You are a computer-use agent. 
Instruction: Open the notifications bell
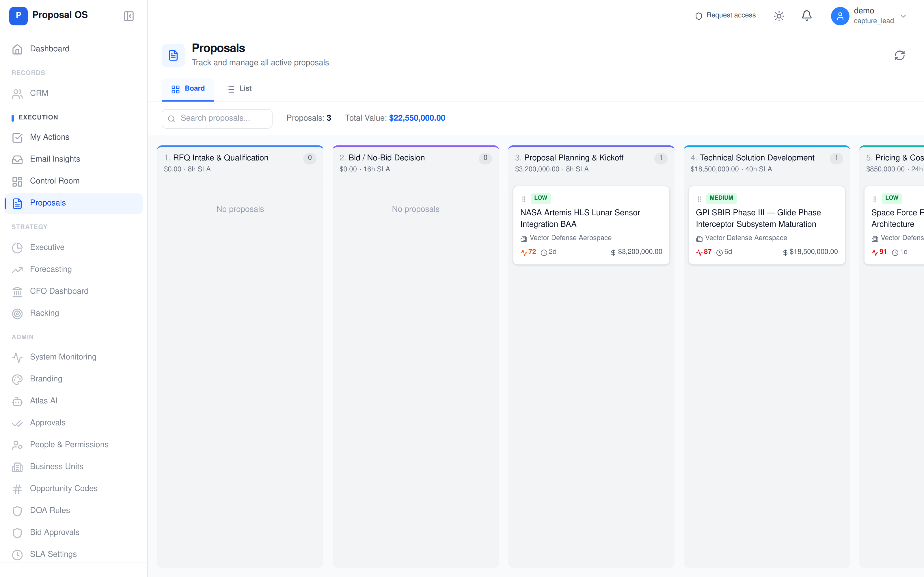[806, 16]
